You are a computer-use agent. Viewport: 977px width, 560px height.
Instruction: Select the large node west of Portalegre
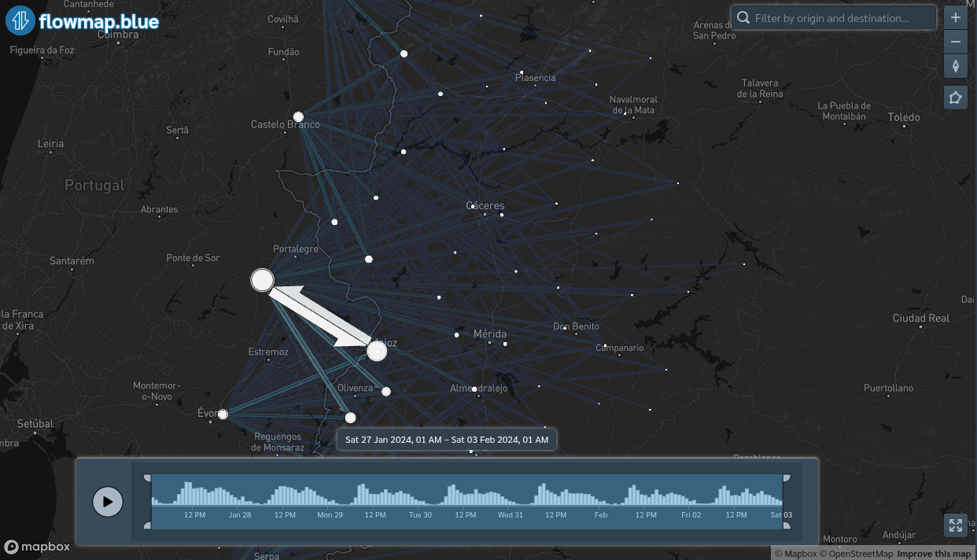pyautogui.click(x=262, y=279)
